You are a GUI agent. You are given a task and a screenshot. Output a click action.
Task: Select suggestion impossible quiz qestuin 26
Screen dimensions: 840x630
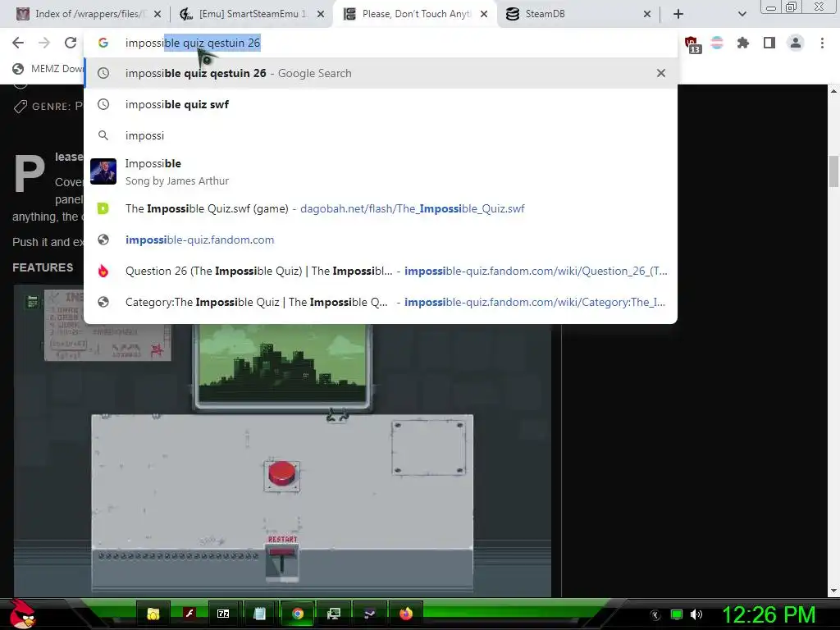[x=381, y=73]
